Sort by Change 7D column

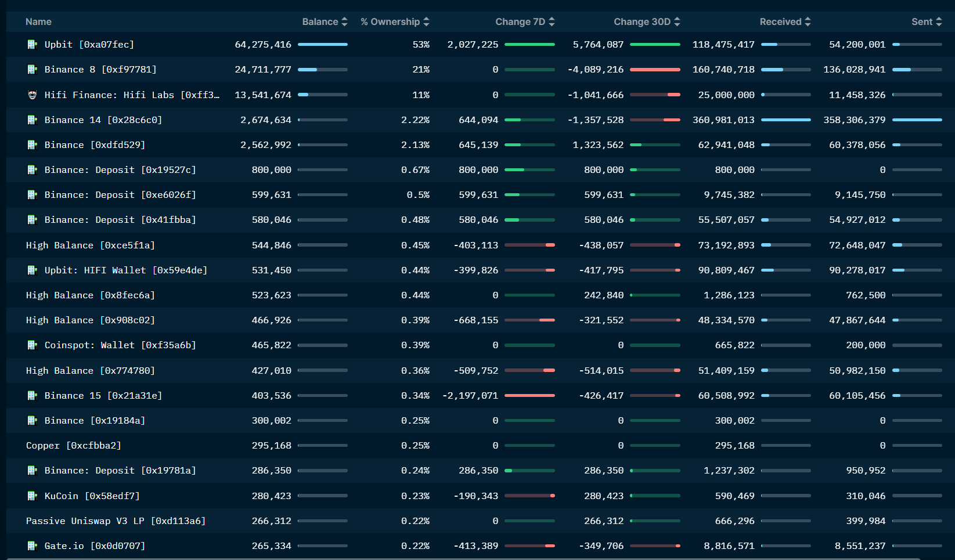pyautogui.click(x=524, y=21)
